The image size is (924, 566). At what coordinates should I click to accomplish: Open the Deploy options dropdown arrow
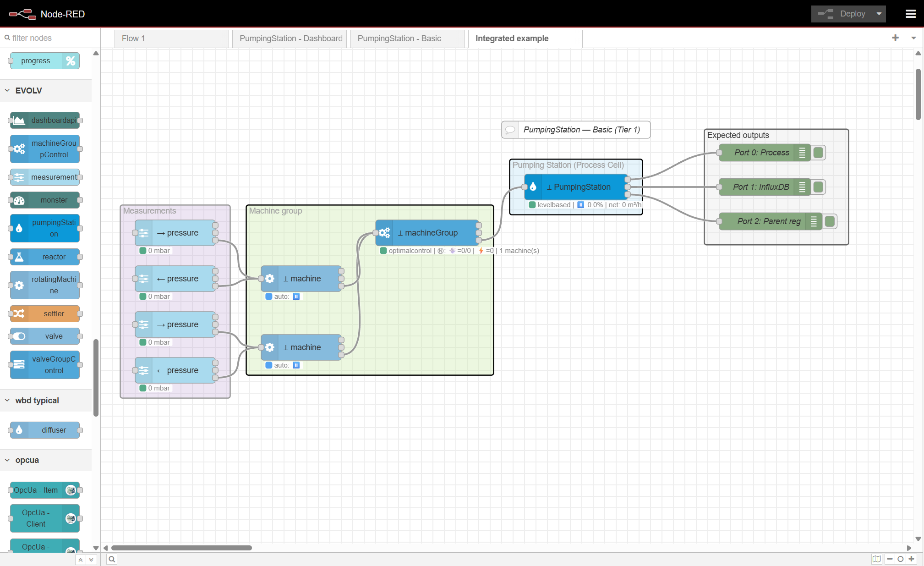879,14
